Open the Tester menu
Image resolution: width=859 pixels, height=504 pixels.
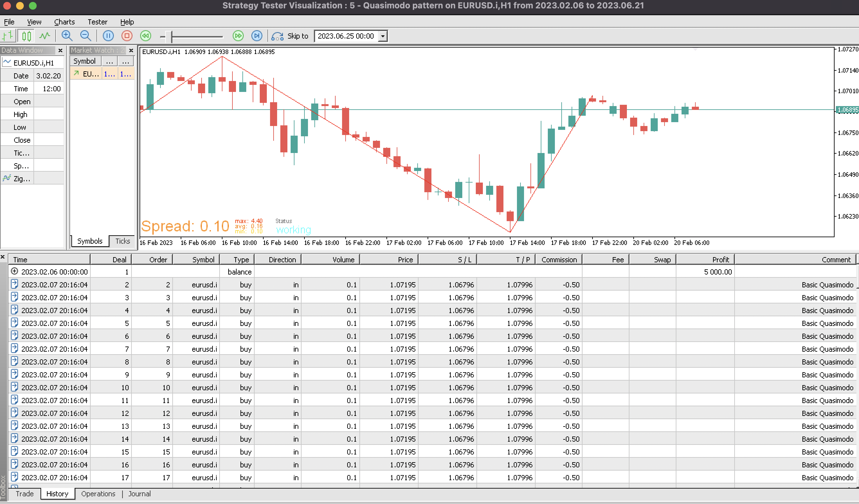click(x=97, y=22)
